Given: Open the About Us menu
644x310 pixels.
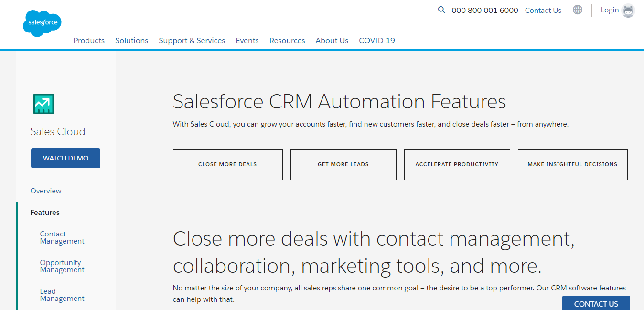Looking at the screenshot, I should [332, 41].
